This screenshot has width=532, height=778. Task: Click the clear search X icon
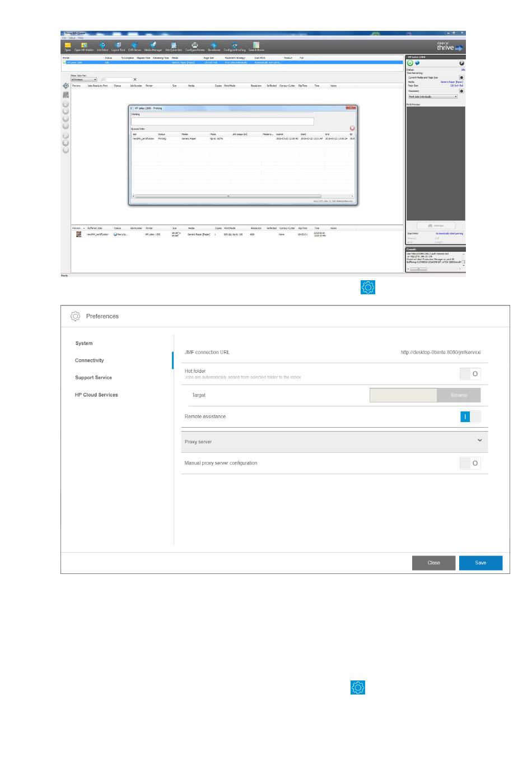point(135,80)
